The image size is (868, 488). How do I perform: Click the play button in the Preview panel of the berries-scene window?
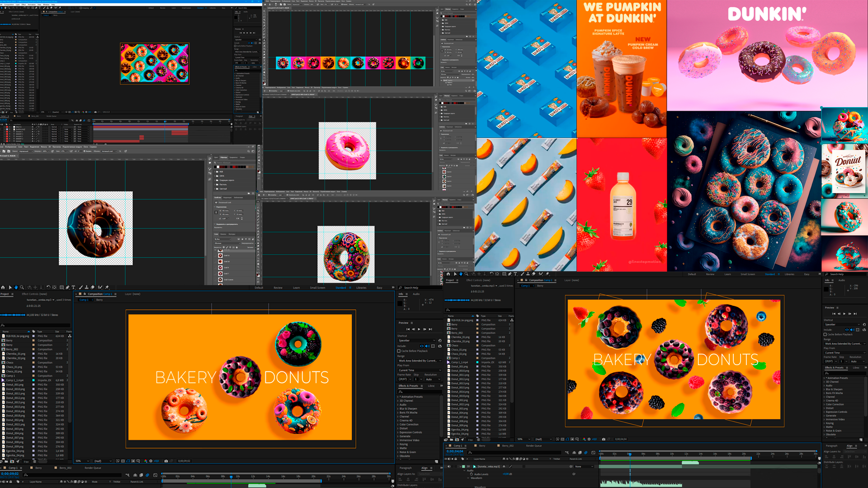[x=844, y=314]
